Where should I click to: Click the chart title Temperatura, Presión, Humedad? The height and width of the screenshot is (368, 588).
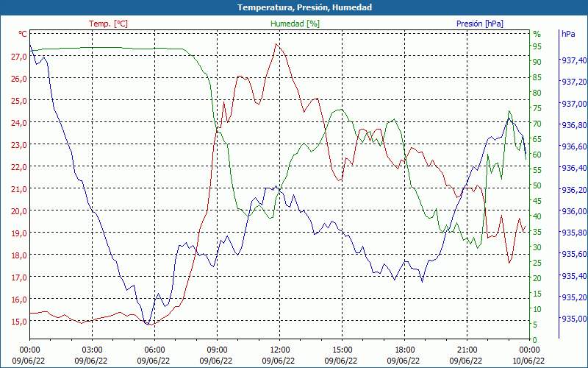click(x=304, y=7)
